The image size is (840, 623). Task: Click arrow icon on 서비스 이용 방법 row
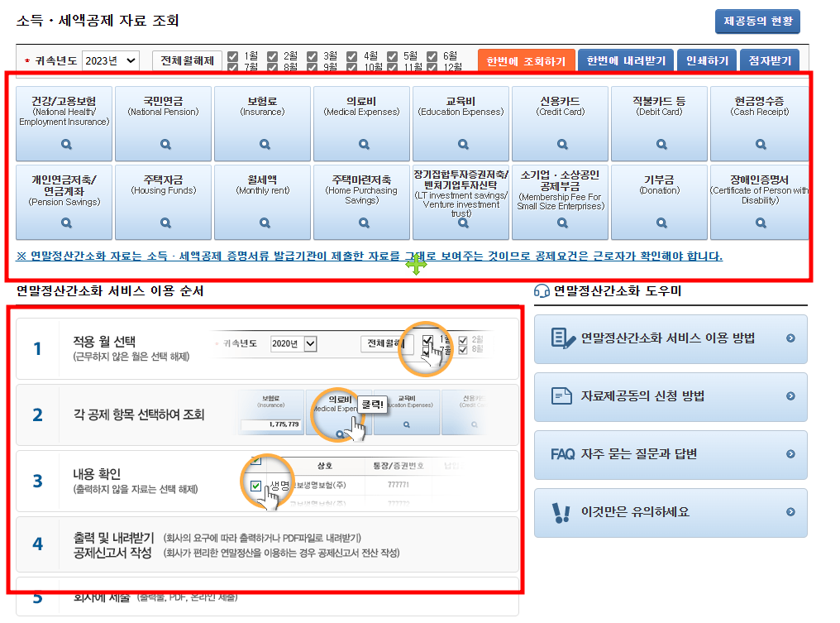click(x=790, y=338)
